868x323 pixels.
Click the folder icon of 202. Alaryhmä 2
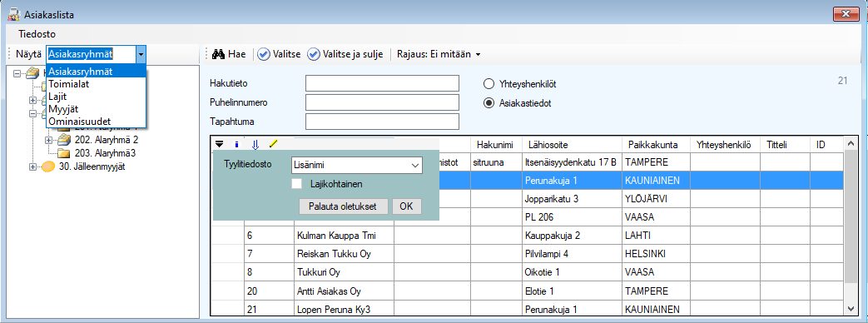coord(64,140)
